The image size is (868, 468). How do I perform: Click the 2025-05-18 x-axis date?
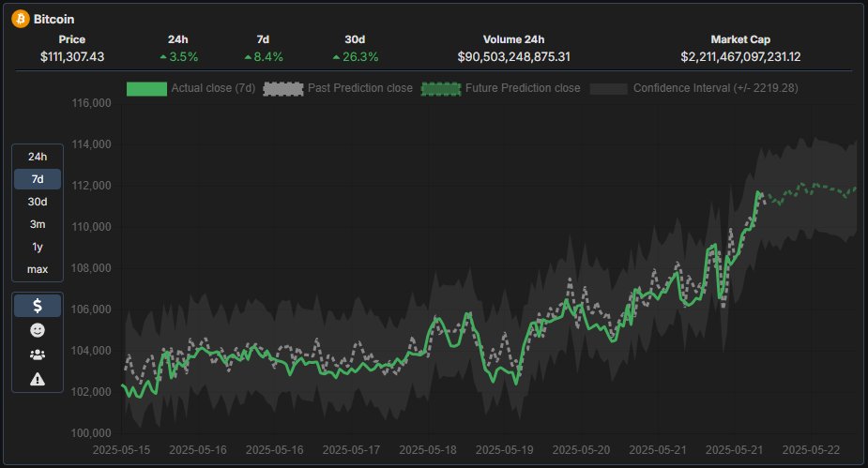pyautogui.click(x=428, y=450)
